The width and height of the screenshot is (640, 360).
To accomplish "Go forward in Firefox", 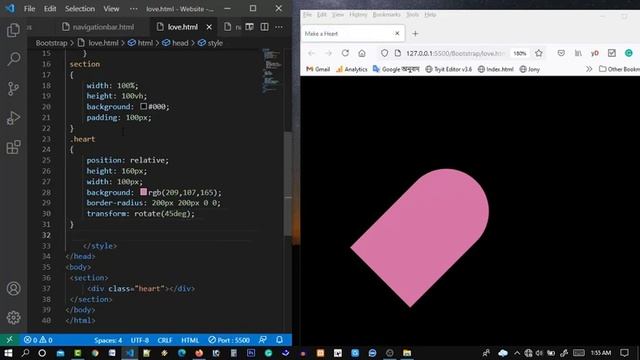I will pos(328,53).
